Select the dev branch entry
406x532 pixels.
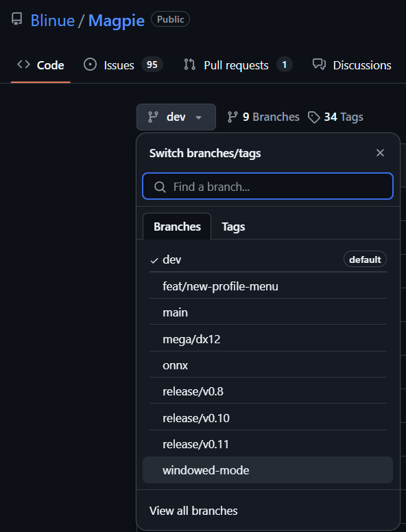pos(267,259)
